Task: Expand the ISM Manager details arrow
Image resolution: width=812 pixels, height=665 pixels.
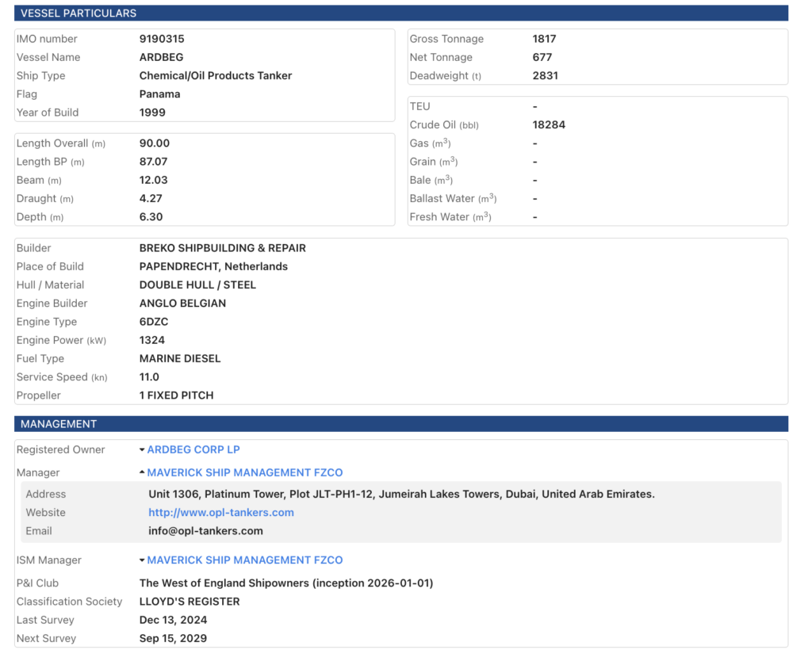Action: [142, 560]
